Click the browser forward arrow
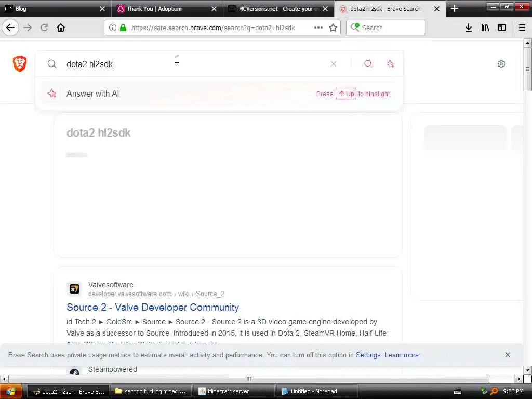This screenshot has width=532, height=399. [x=28, y=28]
